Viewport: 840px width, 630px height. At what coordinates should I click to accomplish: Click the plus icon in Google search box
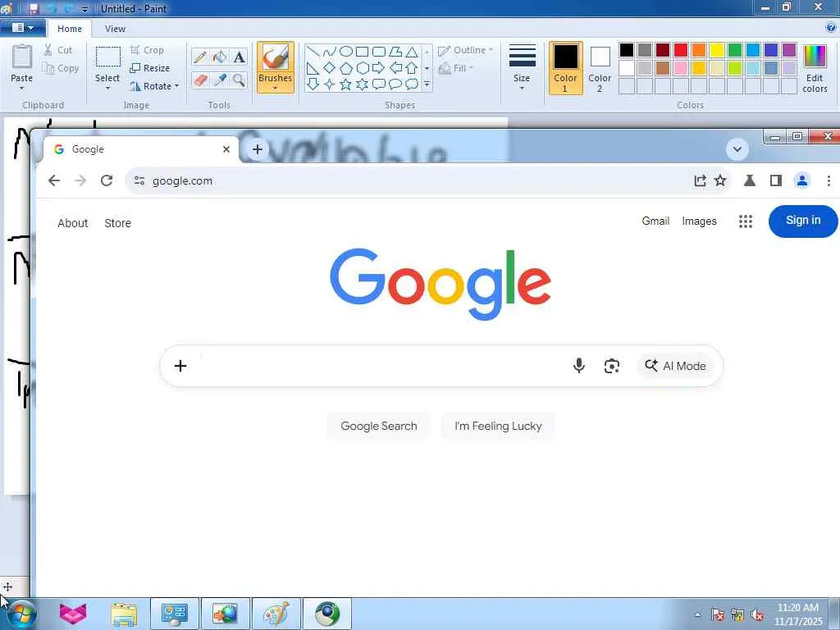pos(180,366)
